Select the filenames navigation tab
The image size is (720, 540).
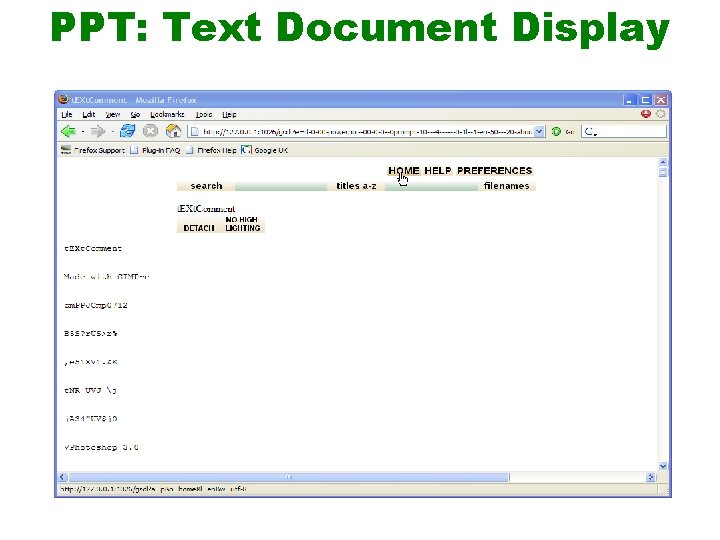[x=506, y=186]
